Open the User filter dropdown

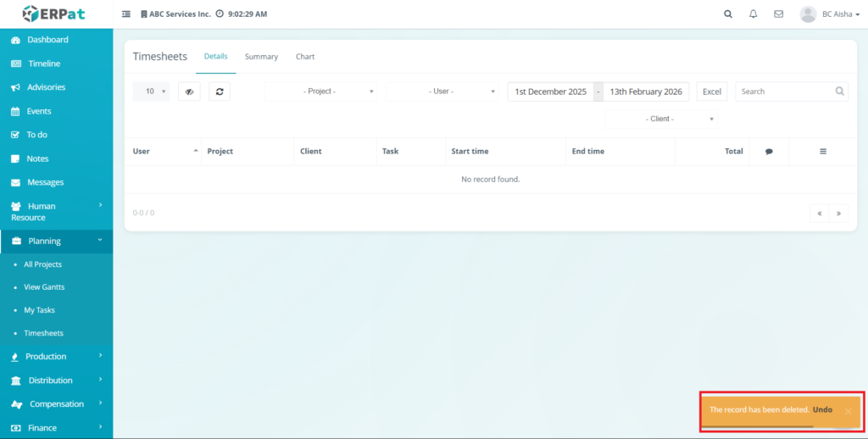(x=442, y=92)
